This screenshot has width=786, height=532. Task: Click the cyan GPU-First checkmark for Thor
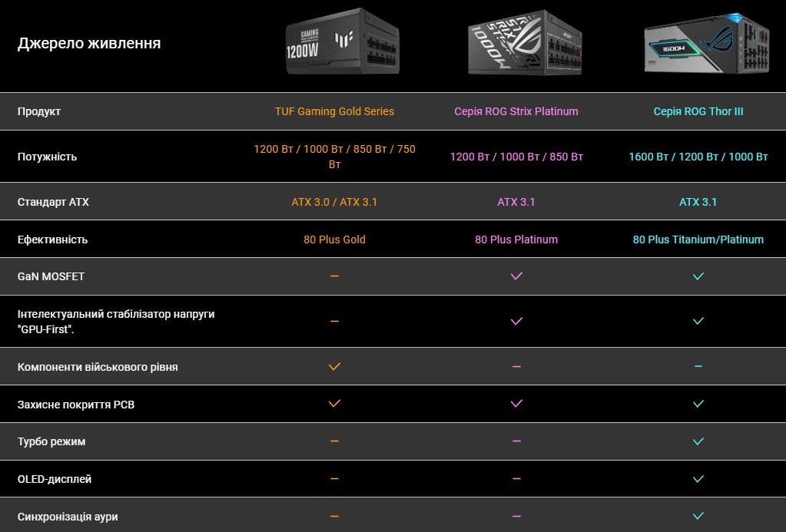(698, 321)
